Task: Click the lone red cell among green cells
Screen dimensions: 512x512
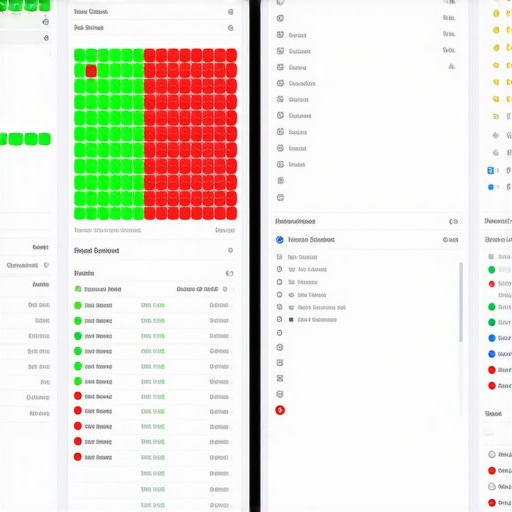Action: [91, 71]
